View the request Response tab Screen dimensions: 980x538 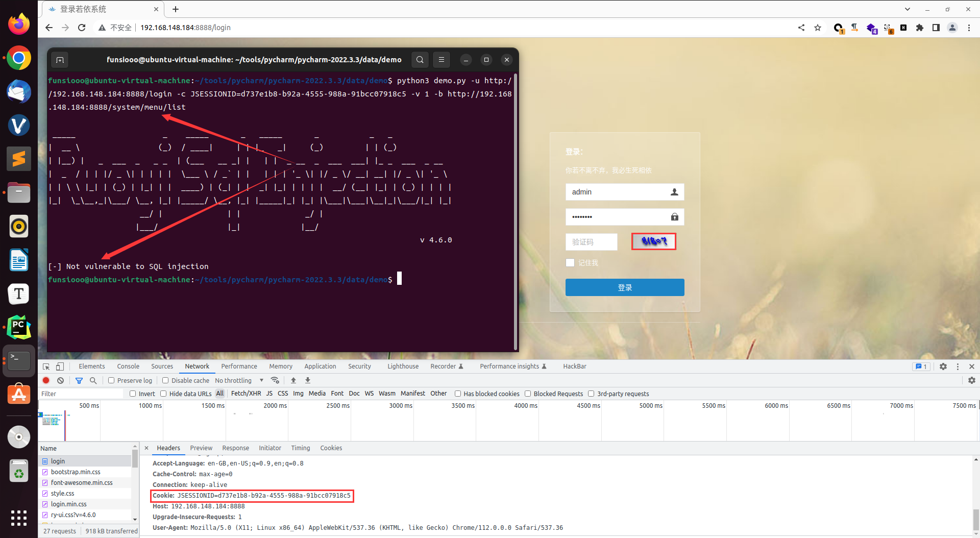[235, 448]
